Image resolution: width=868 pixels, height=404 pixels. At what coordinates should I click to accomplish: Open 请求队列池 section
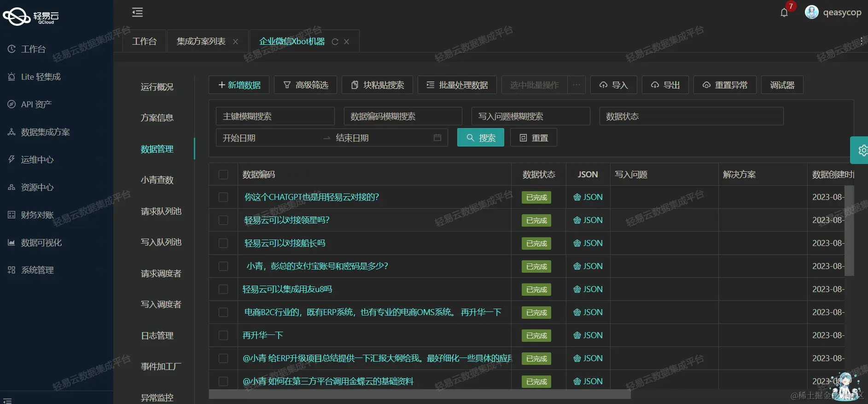[161, 211]
